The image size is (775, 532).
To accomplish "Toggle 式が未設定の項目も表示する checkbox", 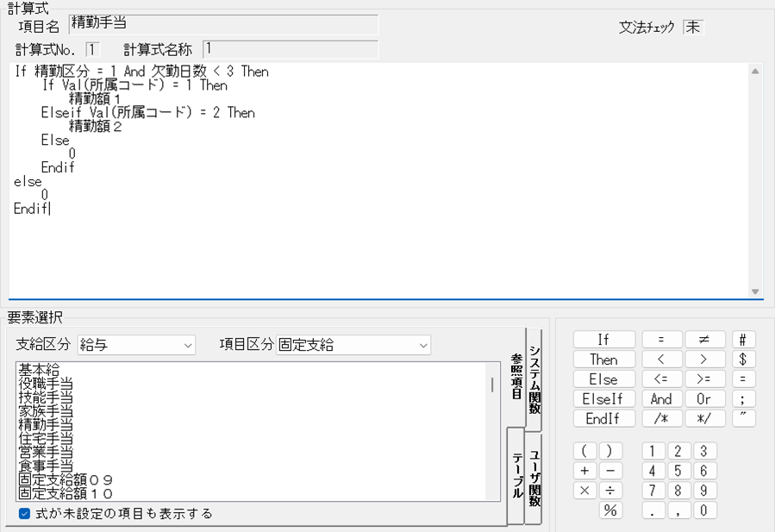I will [x=24, y=513].
